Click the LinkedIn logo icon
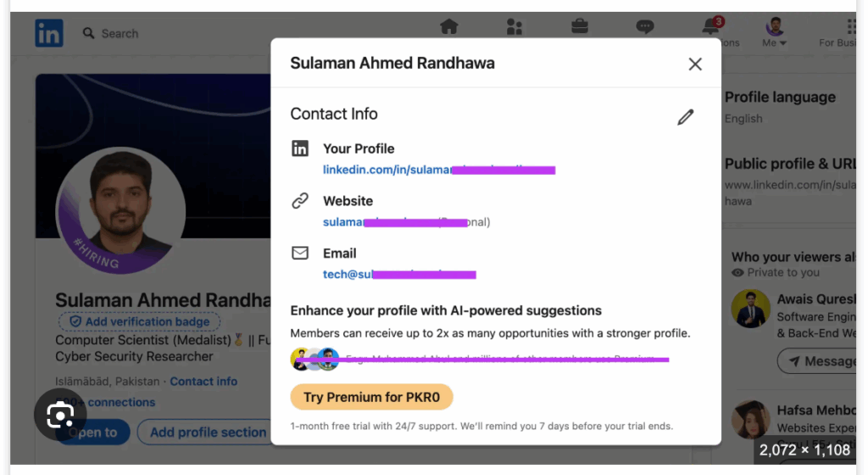The image size is (868, 475). pyautogui.click(x=49, y=33)
